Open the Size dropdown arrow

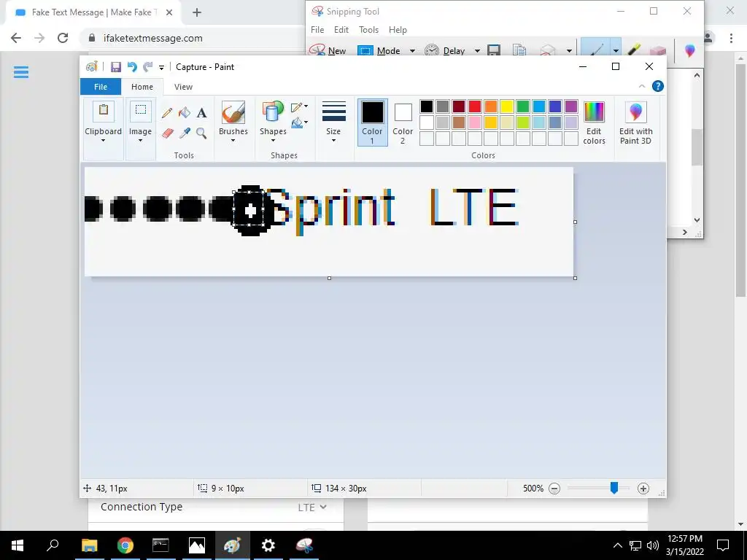coord(333,141)
